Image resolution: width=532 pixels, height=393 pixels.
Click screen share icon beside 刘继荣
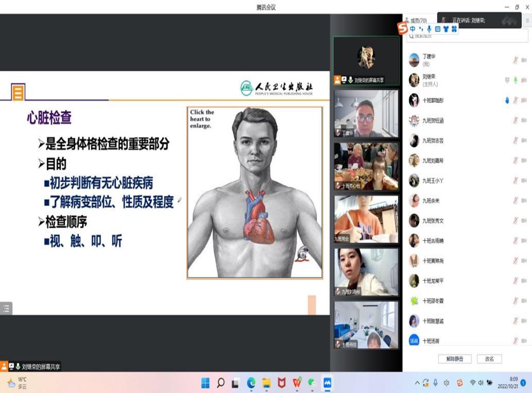coord(507,80)
